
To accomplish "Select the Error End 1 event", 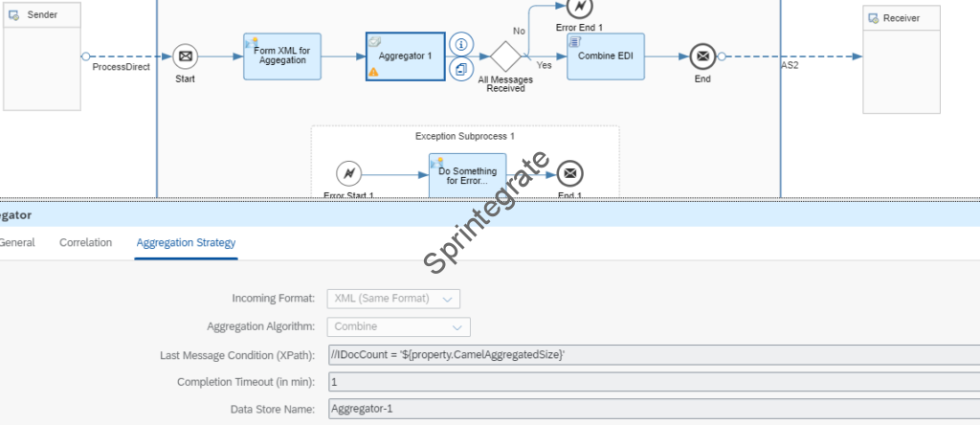I will coord(580,7).
